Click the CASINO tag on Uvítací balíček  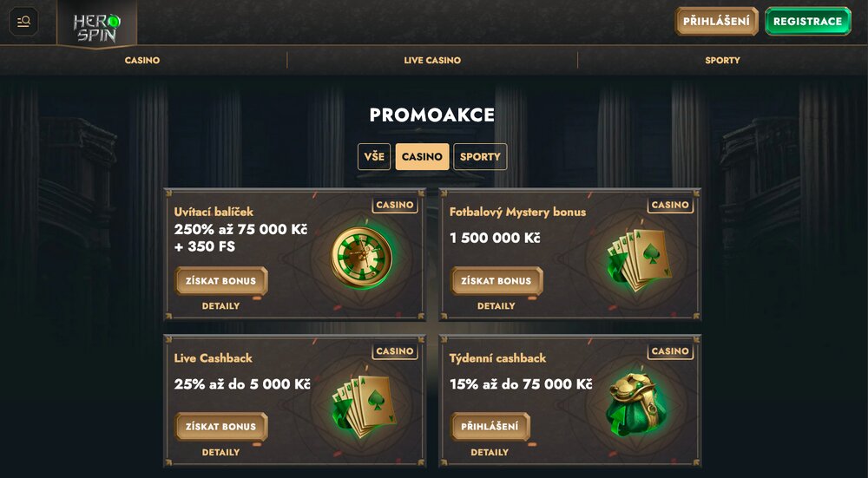point(395,206)
